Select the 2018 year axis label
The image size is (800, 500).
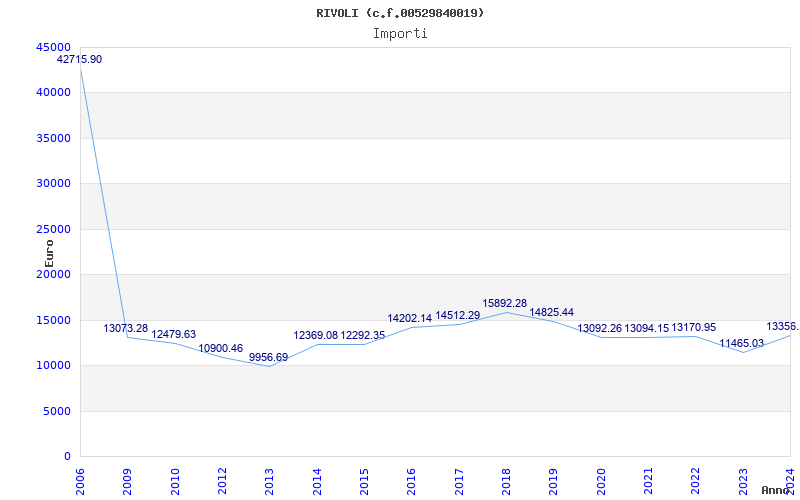(x=506, y=482)
